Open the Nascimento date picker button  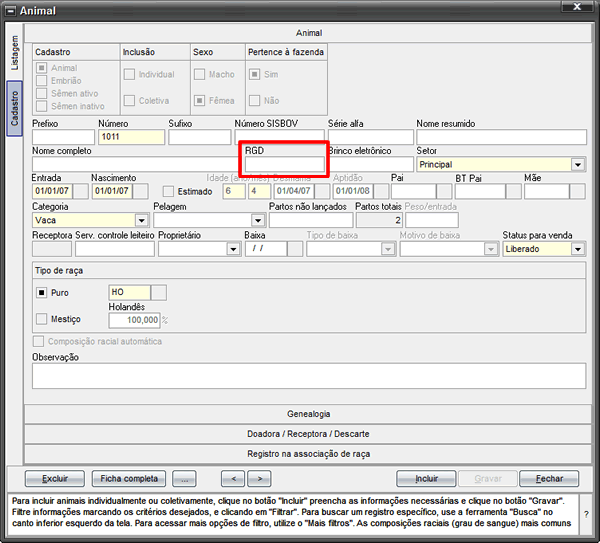[140, 191]
